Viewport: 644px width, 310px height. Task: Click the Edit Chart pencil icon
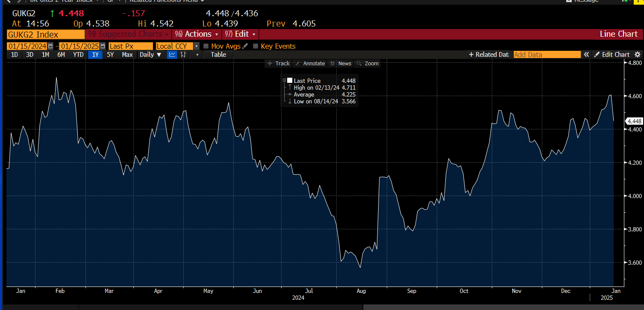tap(597, 55)
